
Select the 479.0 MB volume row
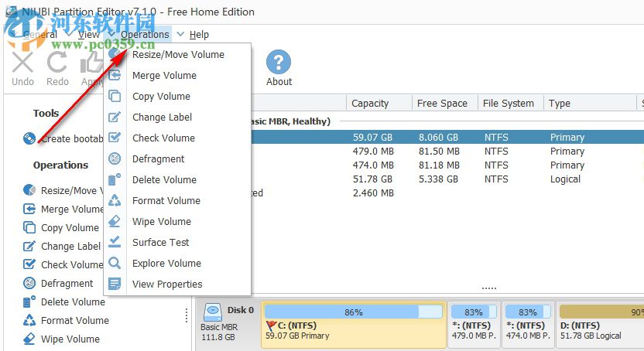pyautogui.click(x=447, y=152)
